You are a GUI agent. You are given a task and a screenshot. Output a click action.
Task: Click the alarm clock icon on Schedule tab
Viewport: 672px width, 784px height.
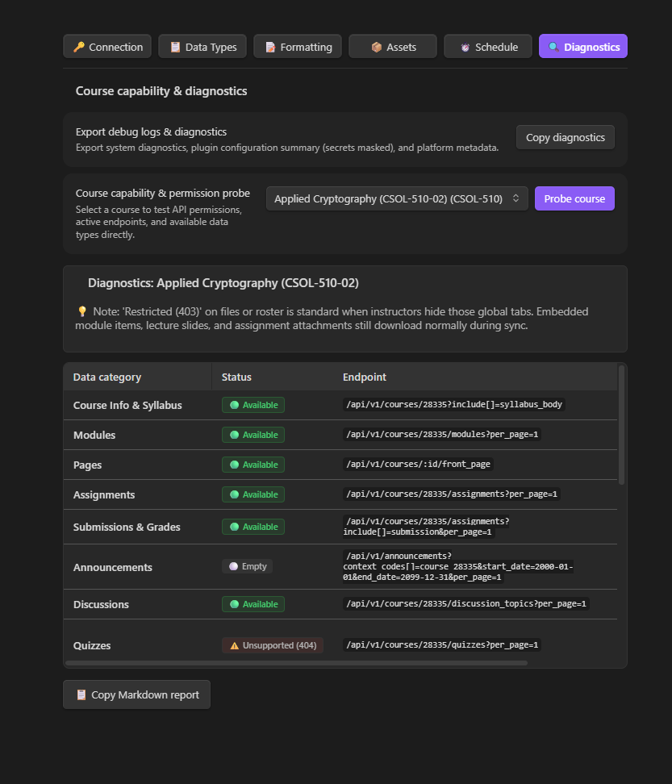click(x=465, y=47)
